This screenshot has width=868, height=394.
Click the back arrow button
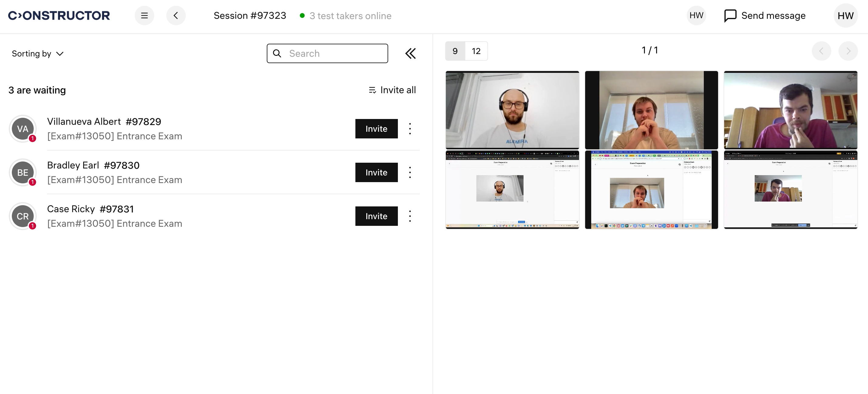[175, 15]
